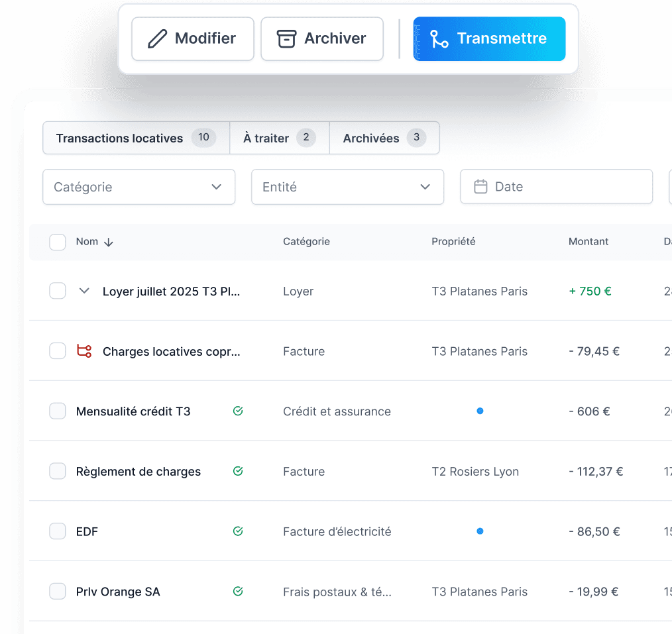
Task: Tick the select-all checkbox in header
Action: pyautogui.click(x=58, y=242)
